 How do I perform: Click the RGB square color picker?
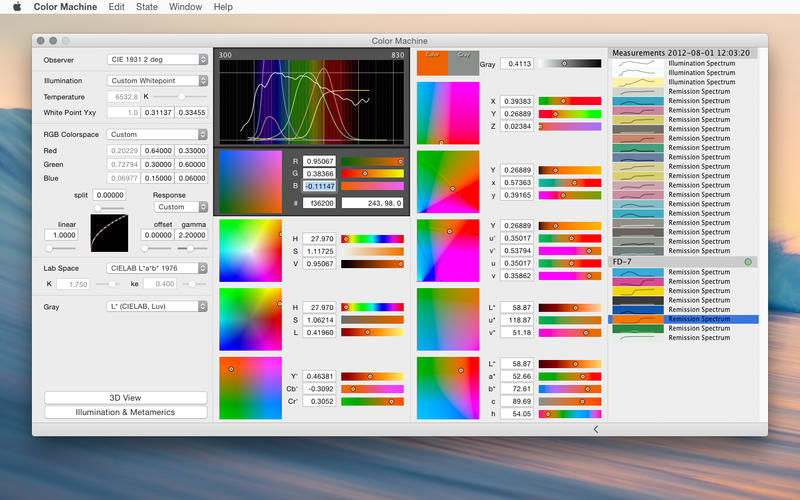[x=251, y=182]
